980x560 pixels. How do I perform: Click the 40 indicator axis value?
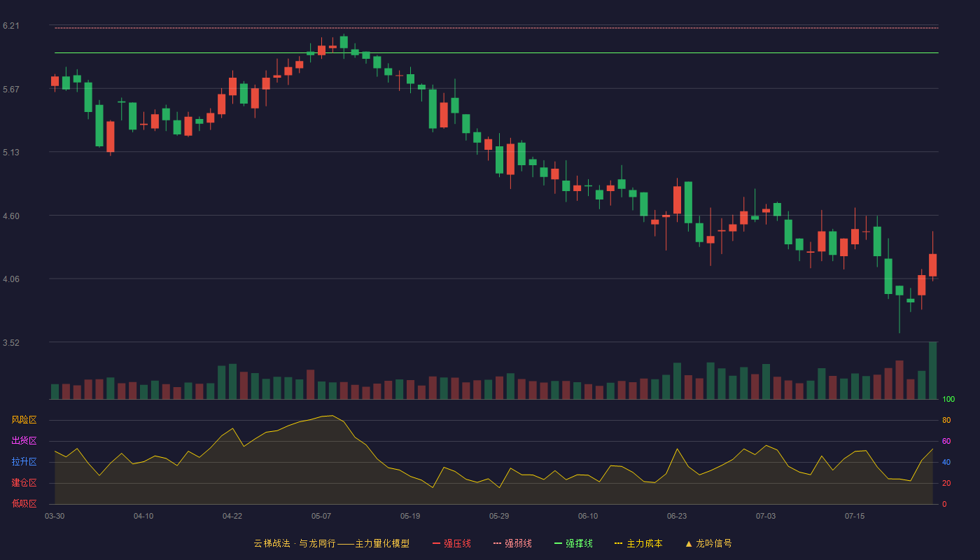pyautogui.click(x=946, y=462)
